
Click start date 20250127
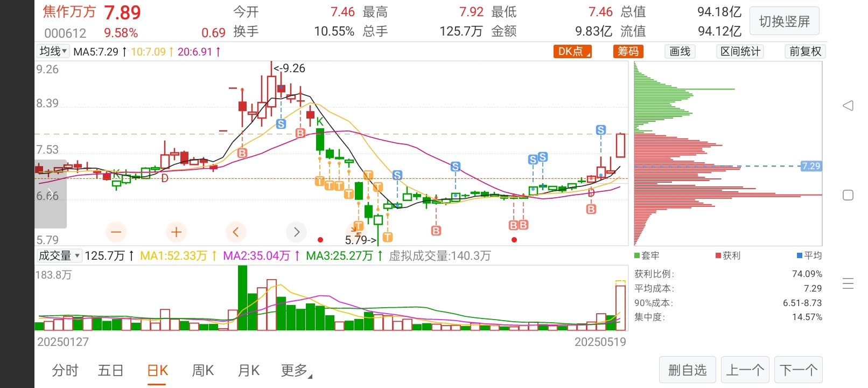(x=63, y=342)
